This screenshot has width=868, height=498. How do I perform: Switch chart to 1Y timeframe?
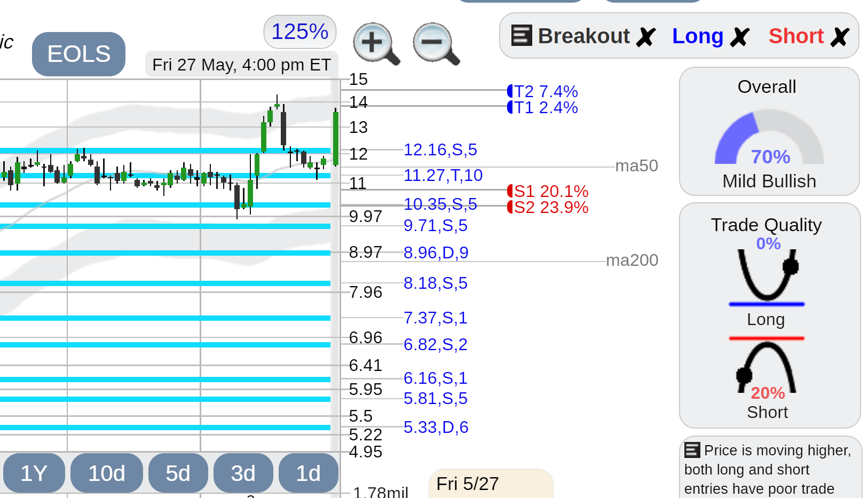34,473
